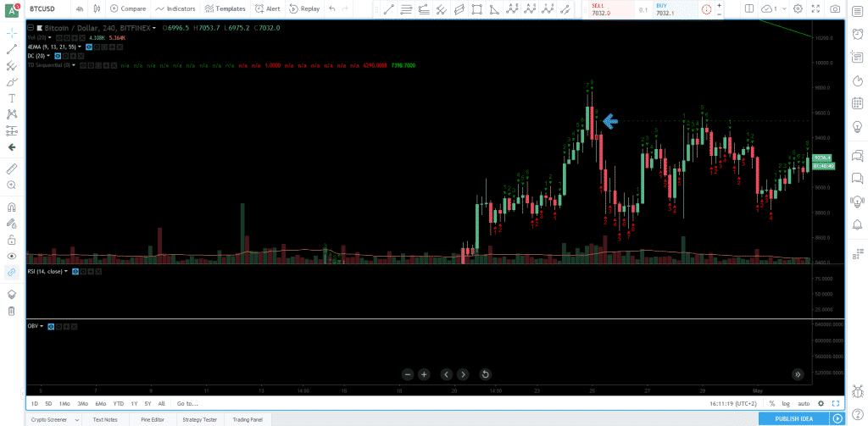The image size is (868, 426).
Task: Toggle drawings sync link icon
Action: pos(12,272)
